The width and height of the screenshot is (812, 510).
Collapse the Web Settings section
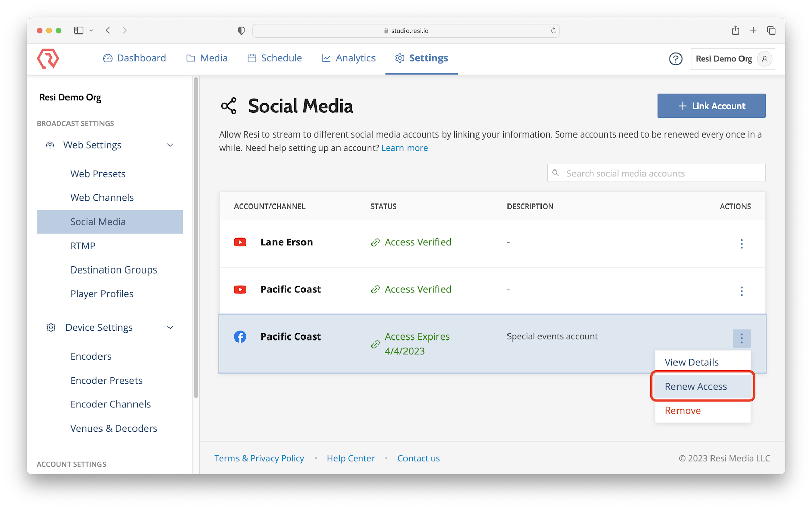tap(171, 145)
